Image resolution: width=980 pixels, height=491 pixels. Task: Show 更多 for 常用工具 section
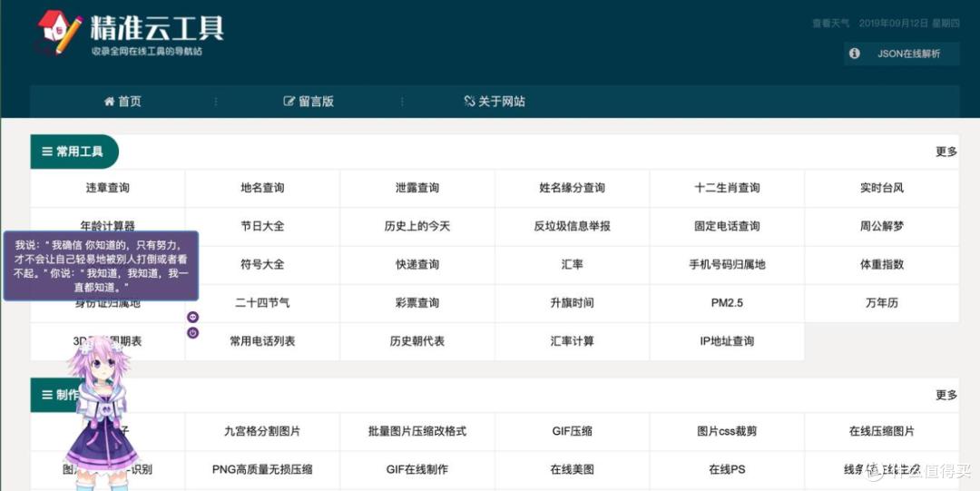pos(946,152)
